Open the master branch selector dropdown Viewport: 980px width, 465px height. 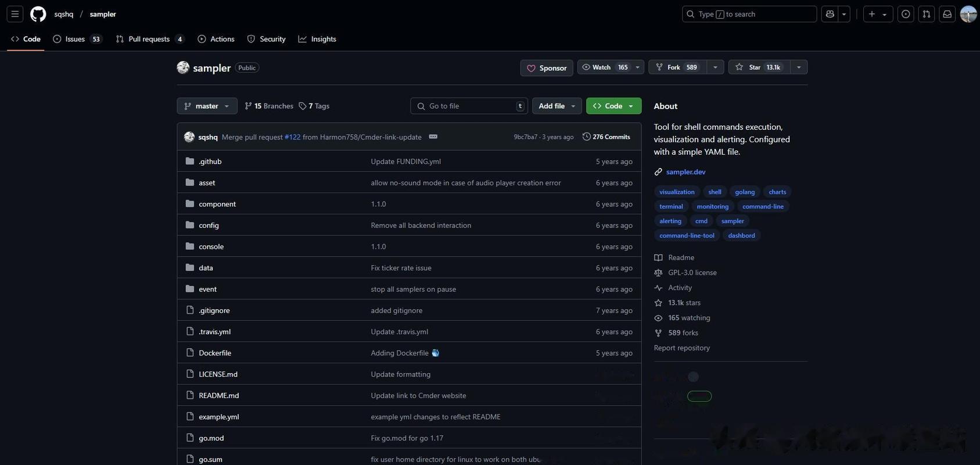pyautogui.click(x=207, y=106)
